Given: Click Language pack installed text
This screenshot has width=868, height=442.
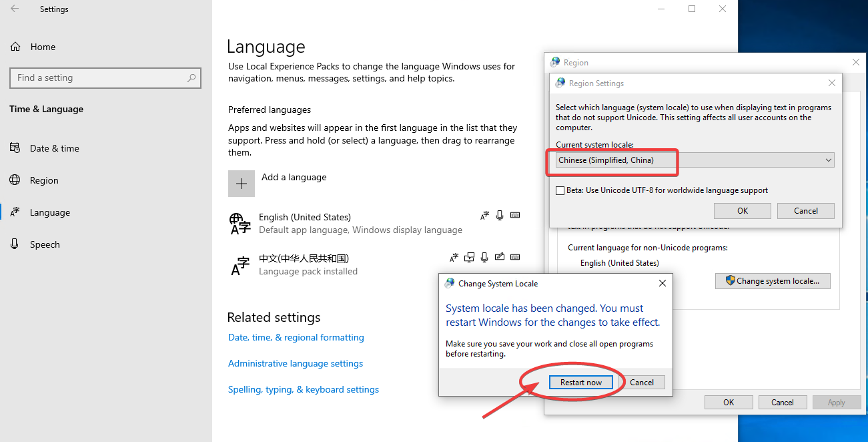Looking at the screenshot, I should click(308, 272).
